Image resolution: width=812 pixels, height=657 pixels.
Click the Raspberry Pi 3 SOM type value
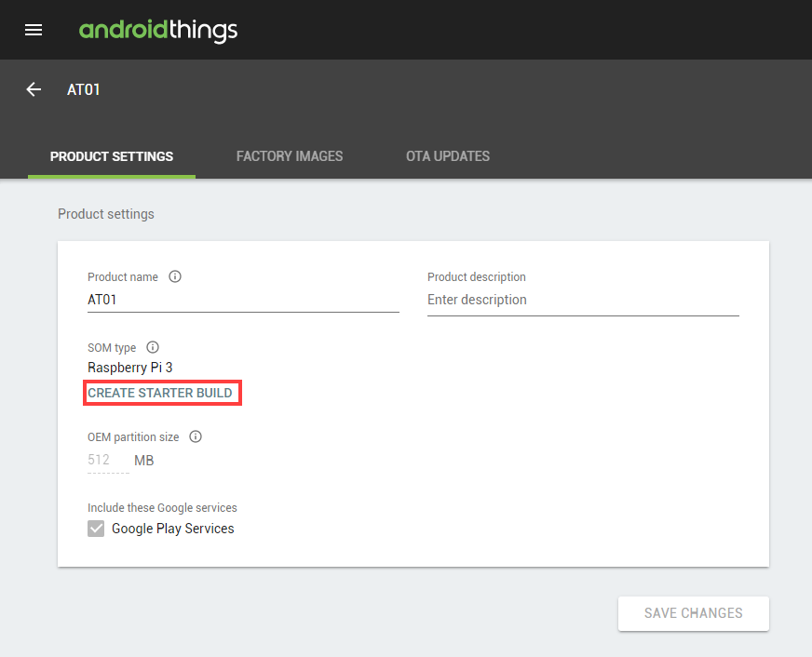[x=130, y=368]
